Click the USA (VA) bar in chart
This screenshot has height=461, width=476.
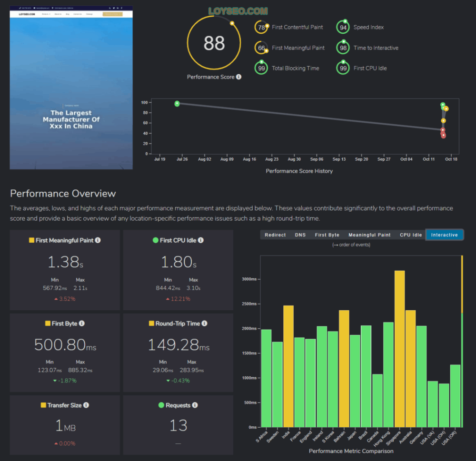coord(433,404)
